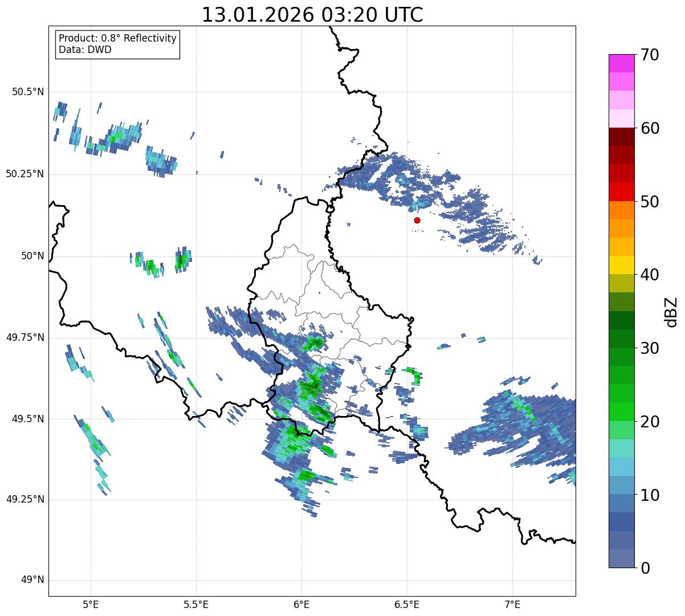The width and height of the screenshot is (685, 616).
Task: Click longitude label "5°E"
Action: point(91,605)
